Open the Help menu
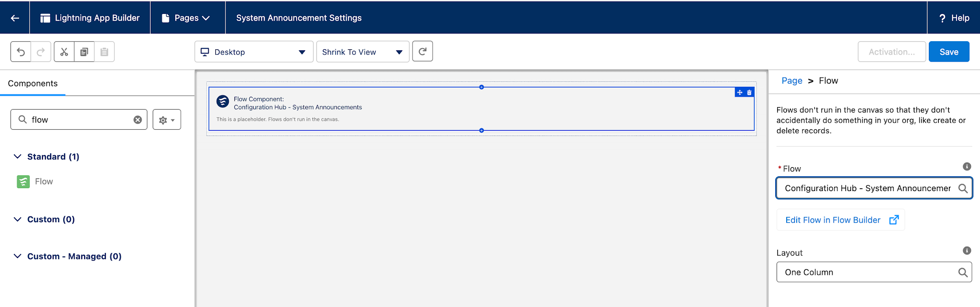 coord(954,18)
